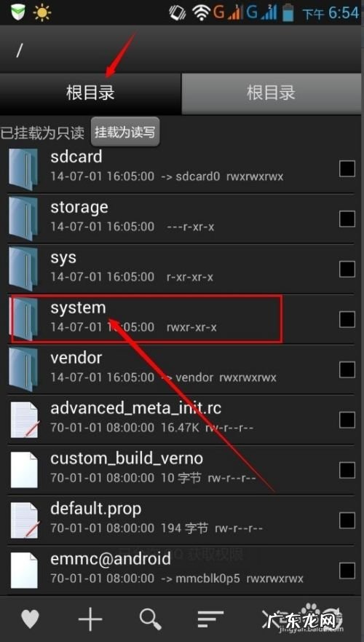Open the system folder entry
This screenshot has height=642, width=364.
(x=181, y=319)
